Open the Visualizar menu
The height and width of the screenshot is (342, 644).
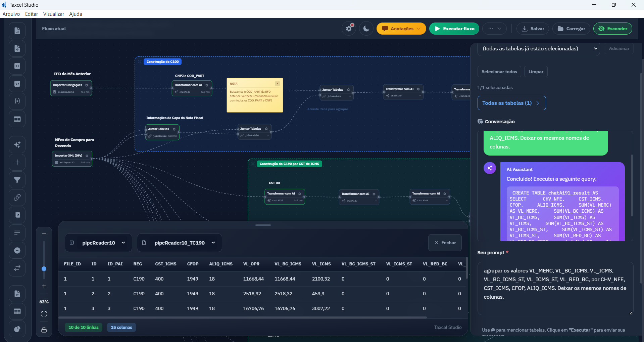[x=53, y=14]
